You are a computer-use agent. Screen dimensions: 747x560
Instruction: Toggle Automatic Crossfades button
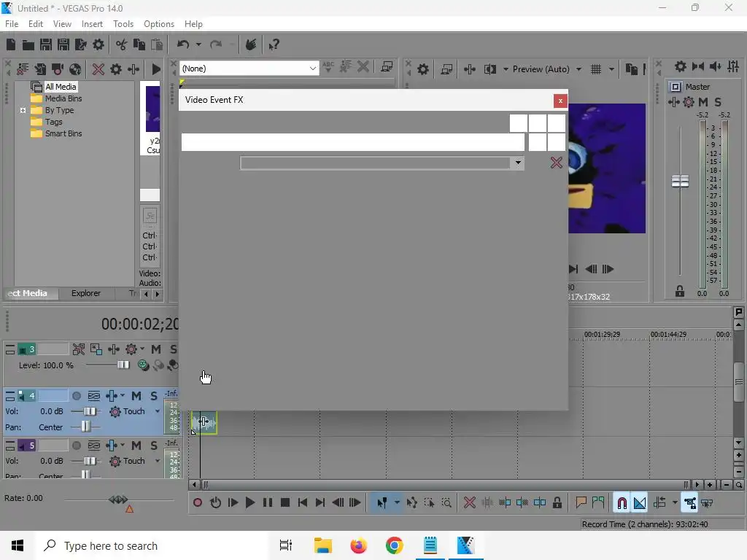coord(640,503)
